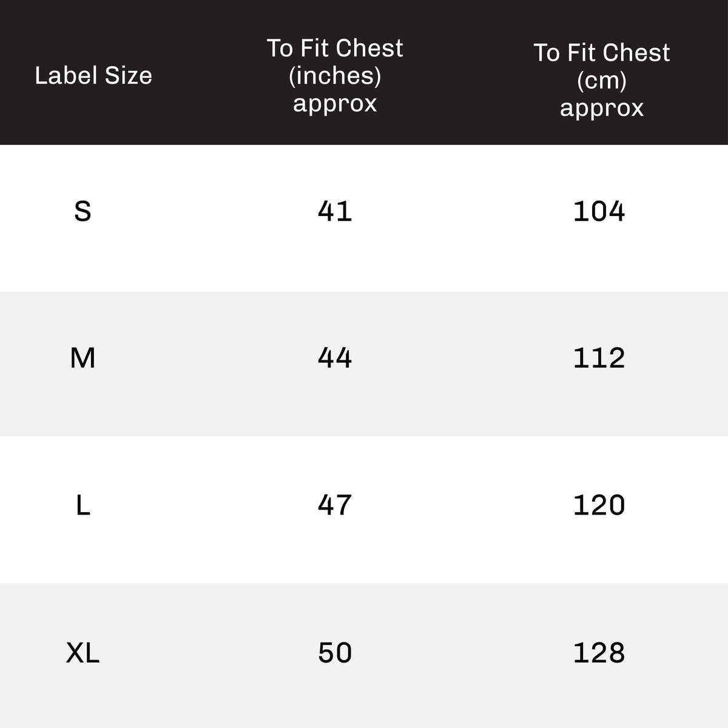This screenshot has height=728, width=728.
Task: Click the 41 inches chest value
Action: coord(335,212)
